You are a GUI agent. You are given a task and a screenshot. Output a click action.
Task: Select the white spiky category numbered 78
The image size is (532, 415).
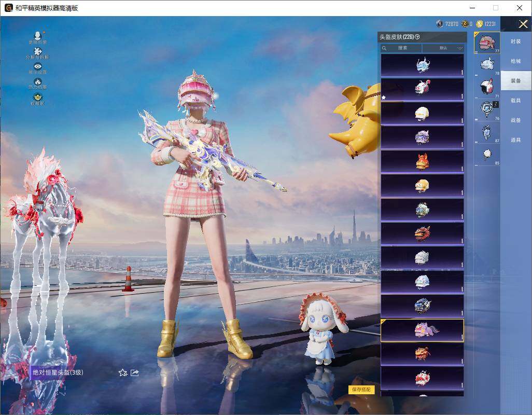[487, 65]
